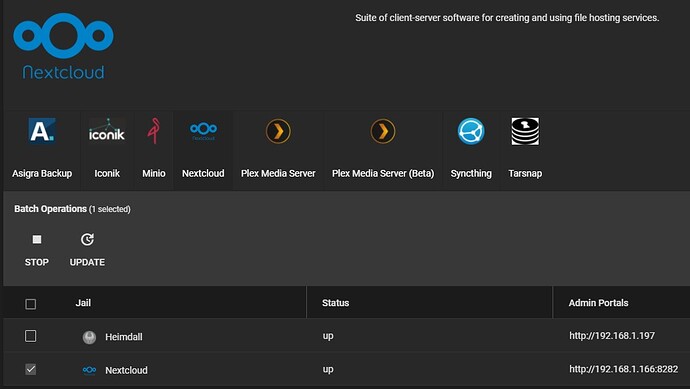Choose the Tarsnap plugin icon

[x=525, y=131]
